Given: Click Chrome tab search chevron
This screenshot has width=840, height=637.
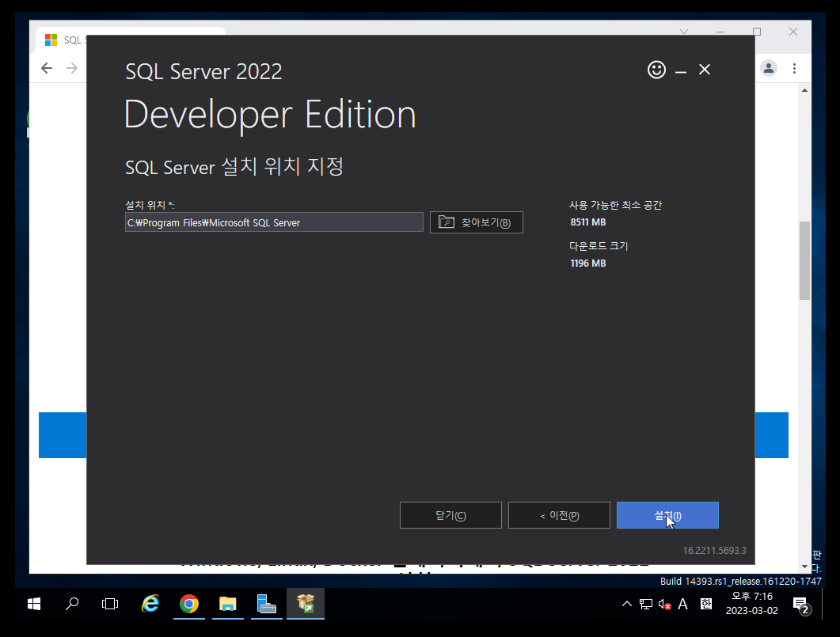Looking at the screenshot, I should (684, 32).
